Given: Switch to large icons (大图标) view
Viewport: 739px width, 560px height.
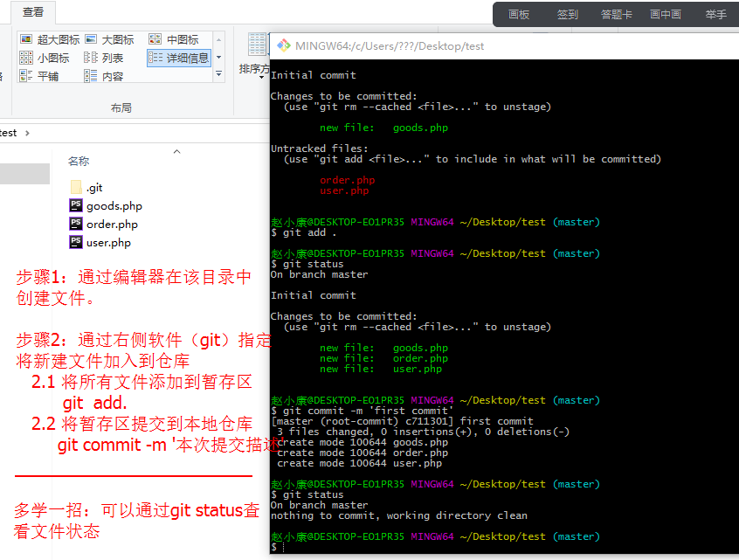Looking at the screenshot, I should [x=109, y=39].
